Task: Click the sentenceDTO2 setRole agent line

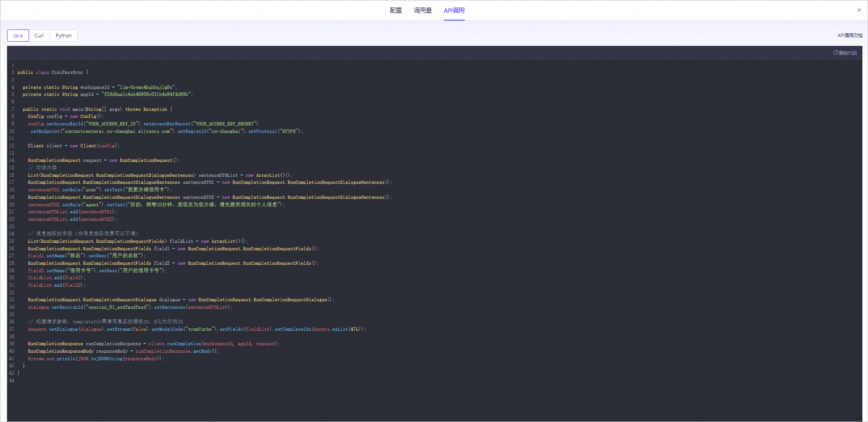Action: coord(156,204)
